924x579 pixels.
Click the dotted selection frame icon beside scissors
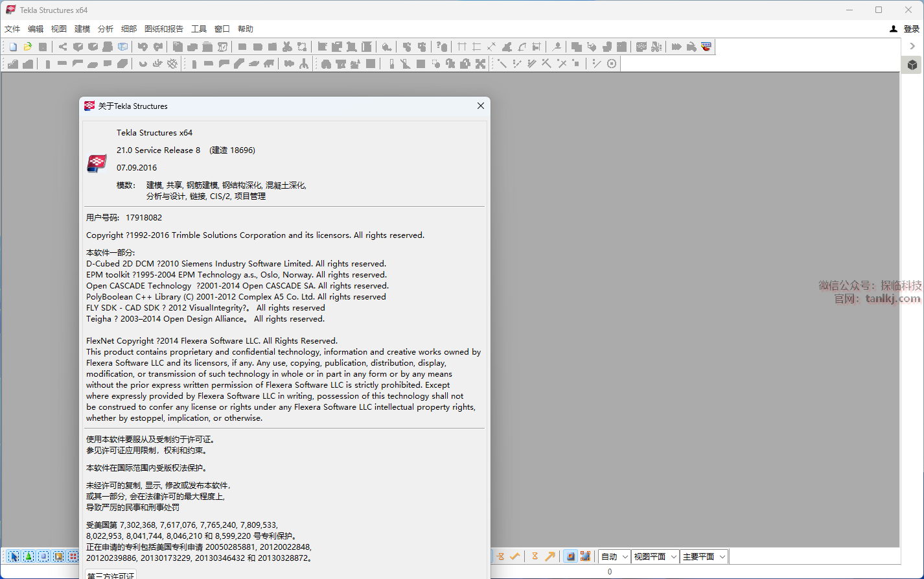point(302,47)
